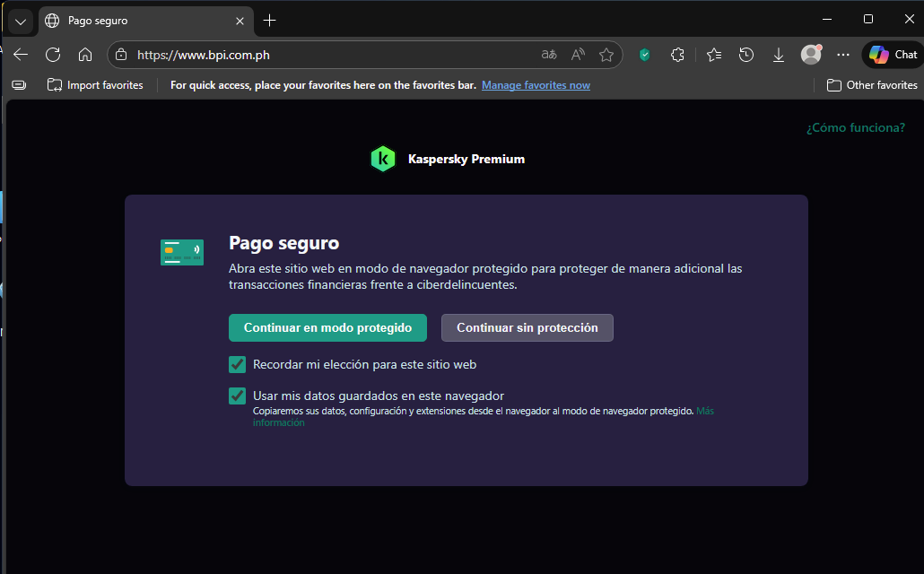
Task: Click the Kaspersky Premium title text
Action: click(x=466, y=159)
